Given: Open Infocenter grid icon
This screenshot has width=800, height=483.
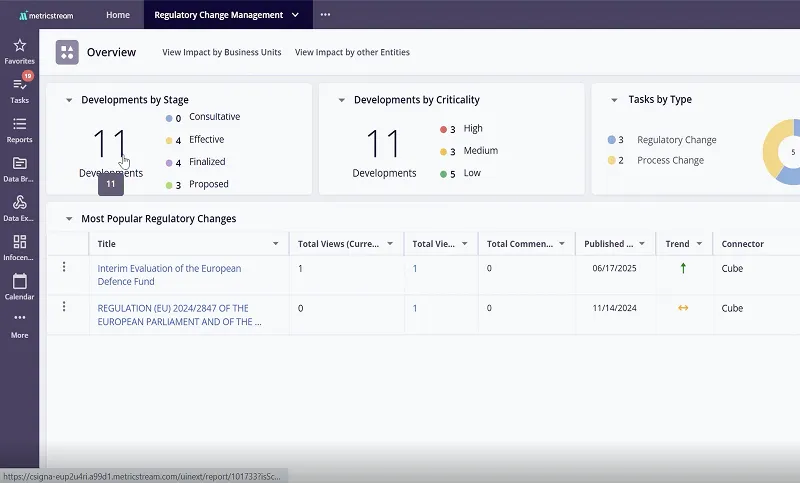Looking at the screenshot, I should click(x=19, y=242).
